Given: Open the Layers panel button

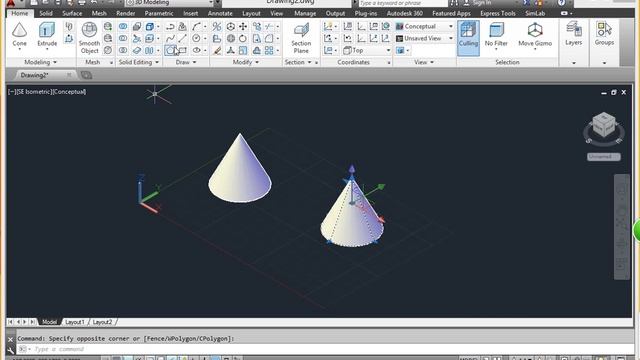Looking at the screenshot, I should (573, 34).
